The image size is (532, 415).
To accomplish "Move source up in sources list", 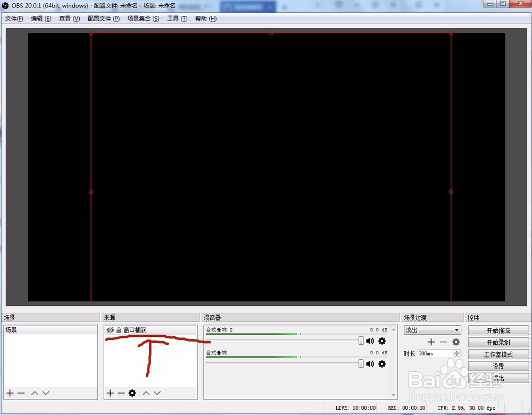I will click(146, 393).
